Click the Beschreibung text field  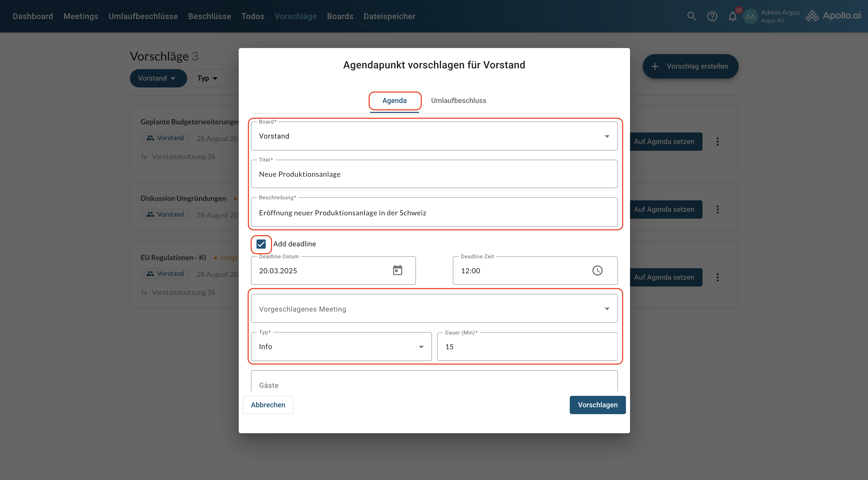coord(434,213)
